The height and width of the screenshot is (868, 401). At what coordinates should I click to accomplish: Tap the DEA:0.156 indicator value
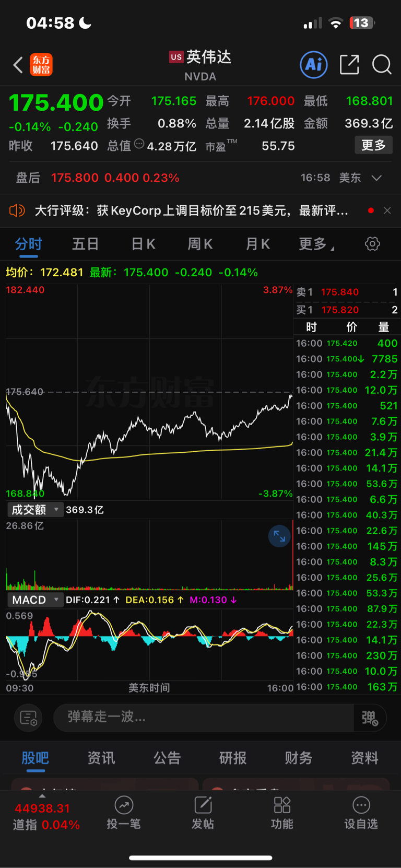(x=155, y=600)
